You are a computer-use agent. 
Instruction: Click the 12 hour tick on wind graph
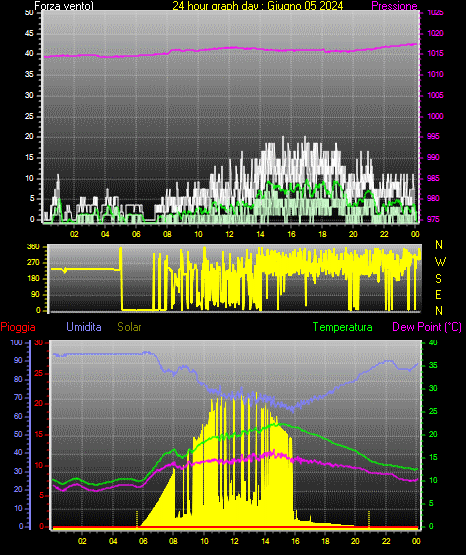tap(229, 234)
